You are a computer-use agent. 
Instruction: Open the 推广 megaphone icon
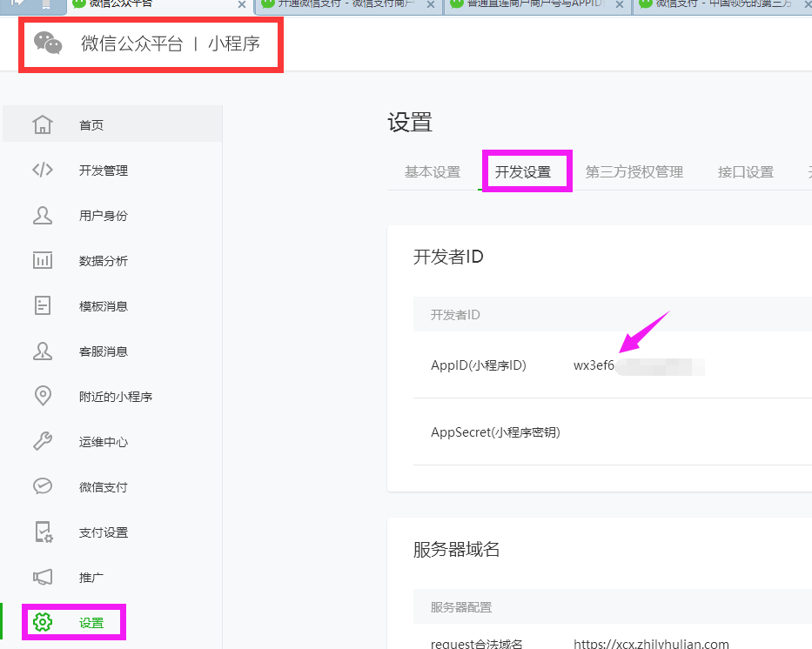(43, 577)
